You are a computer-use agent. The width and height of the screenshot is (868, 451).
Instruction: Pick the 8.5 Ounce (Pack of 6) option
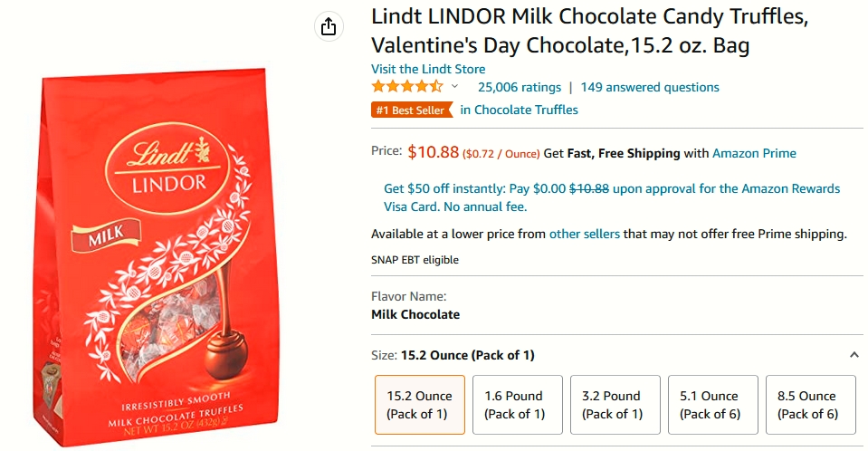810,405
